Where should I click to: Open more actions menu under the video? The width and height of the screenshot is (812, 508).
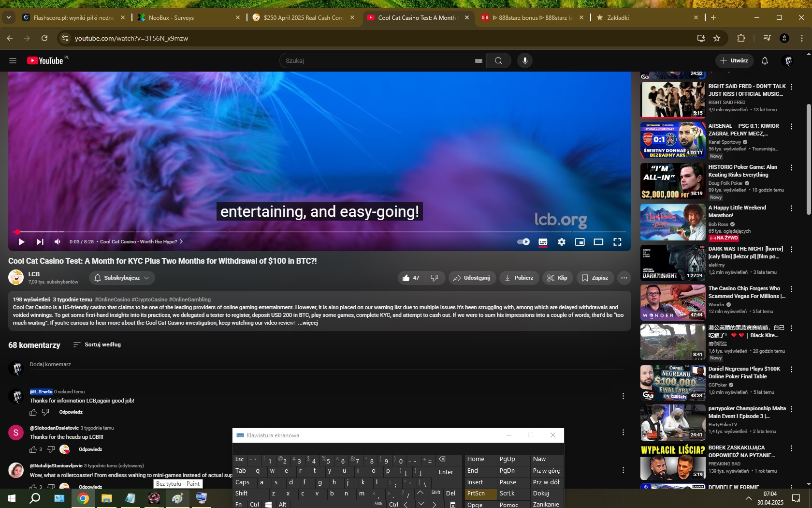(624, 278)
